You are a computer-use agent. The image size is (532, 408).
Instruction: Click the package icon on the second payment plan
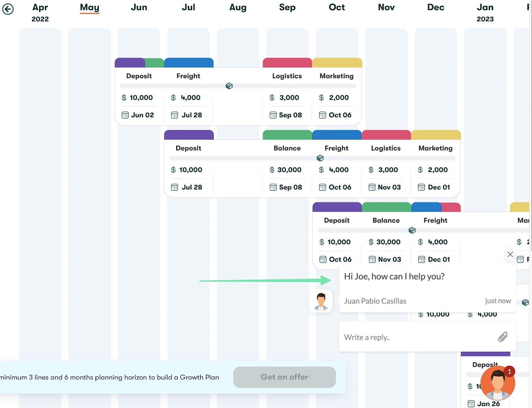pos(320,158)
